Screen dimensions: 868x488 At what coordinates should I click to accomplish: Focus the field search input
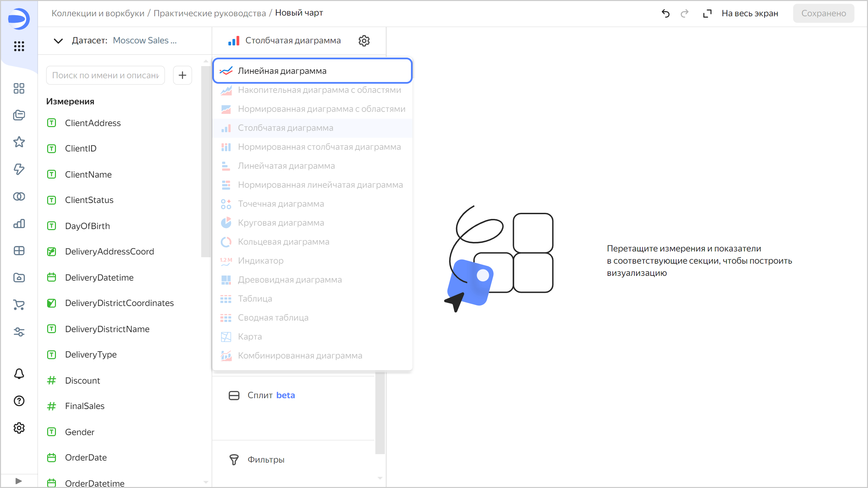pyautogui.click(x=105, y=75)
